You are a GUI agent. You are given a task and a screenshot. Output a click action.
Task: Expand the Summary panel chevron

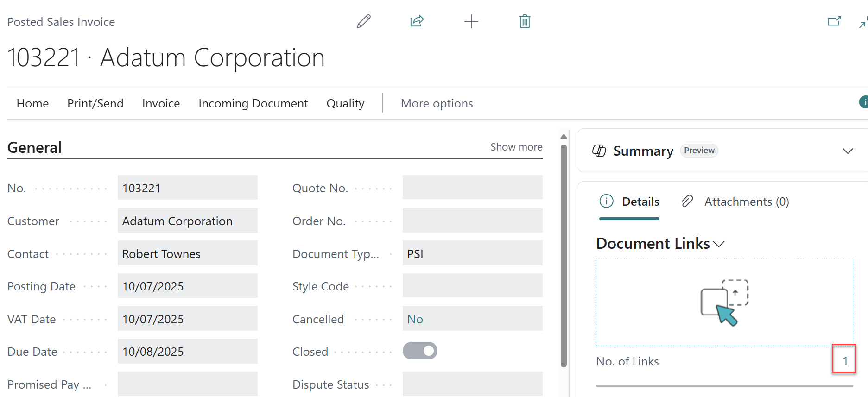pos(848,151)
